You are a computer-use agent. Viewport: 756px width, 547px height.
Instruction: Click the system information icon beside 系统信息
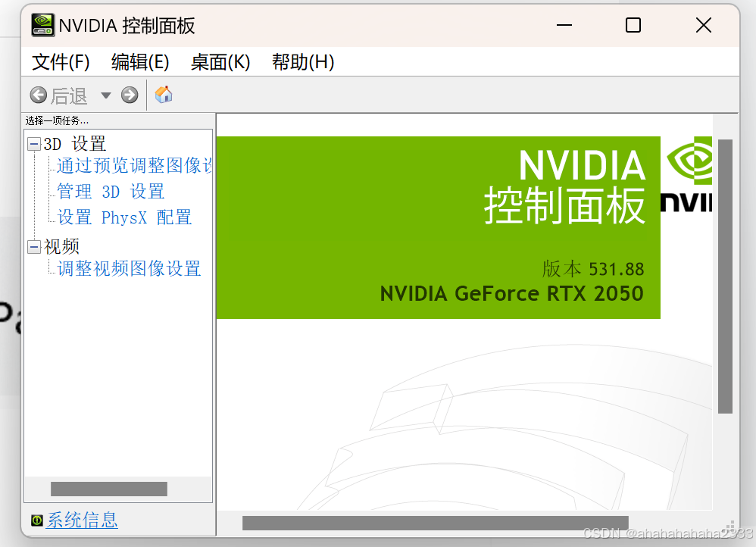coord(36,520)
